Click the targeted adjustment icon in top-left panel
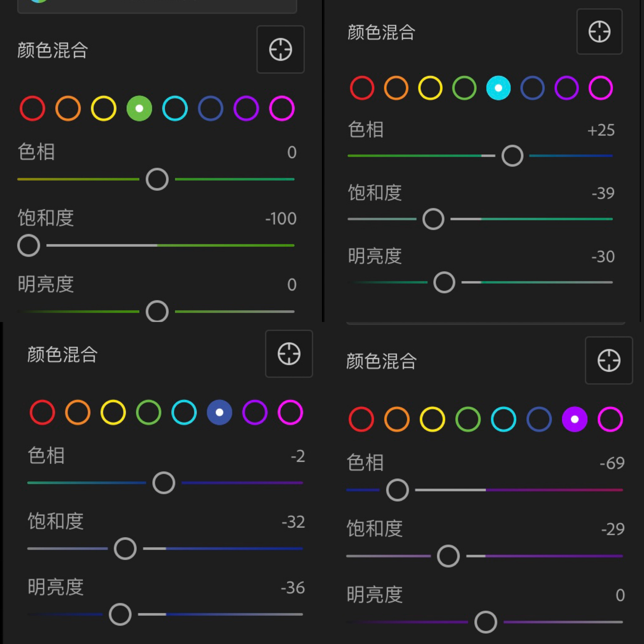644x644 pixels. (280, 49)
